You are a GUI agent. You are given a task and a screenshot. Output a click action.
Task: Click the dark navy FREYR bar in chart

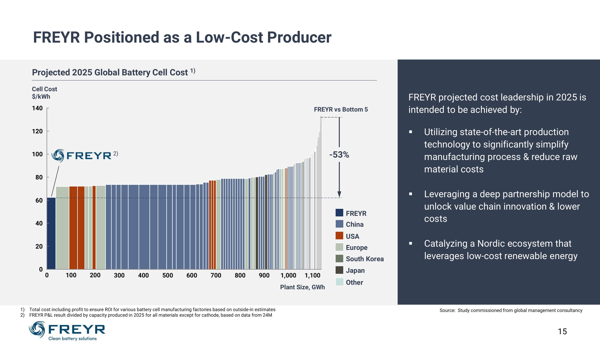pos(51,233)
